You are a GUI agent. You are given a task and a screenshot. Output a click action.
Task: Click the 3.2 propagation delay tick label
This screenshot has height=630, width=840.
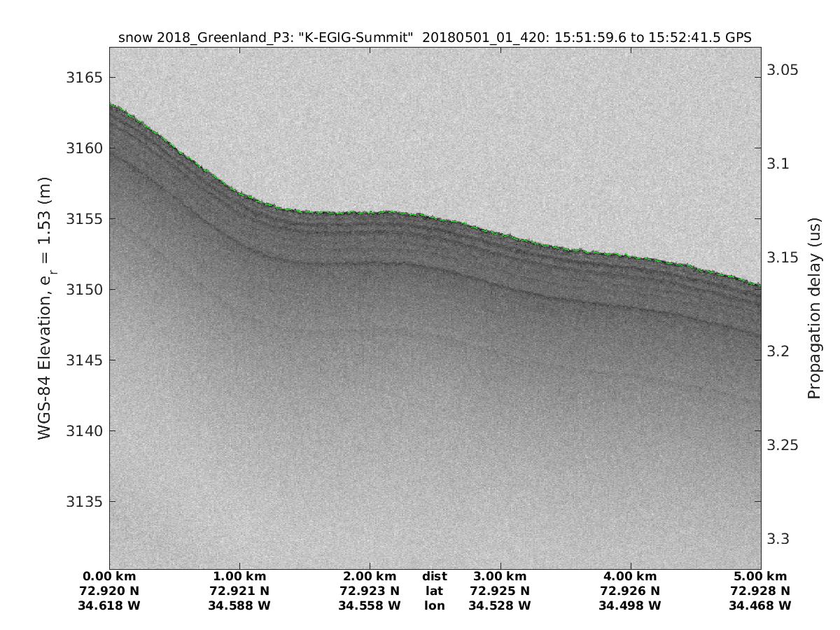[x=778, y=351]
